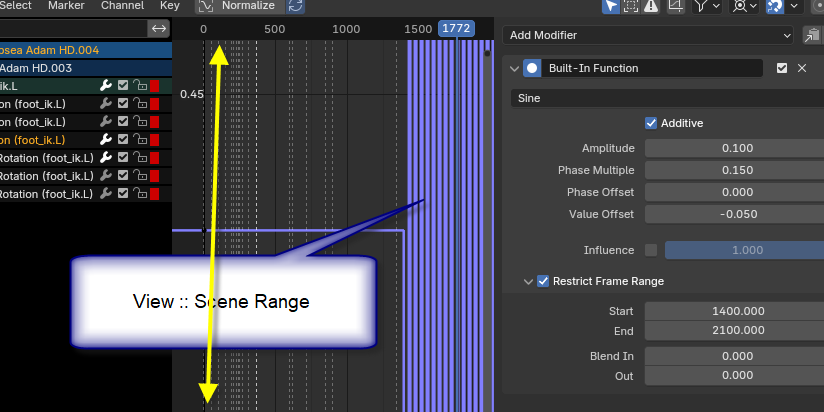Toggle lock icon on last Rotation row
Image resolution: width=824 pixels, height=412 pixels.
139,193
